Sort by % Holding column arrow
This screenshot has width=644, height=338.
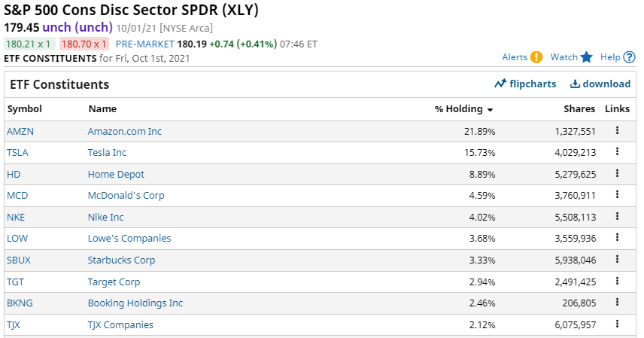click(490, 110)
